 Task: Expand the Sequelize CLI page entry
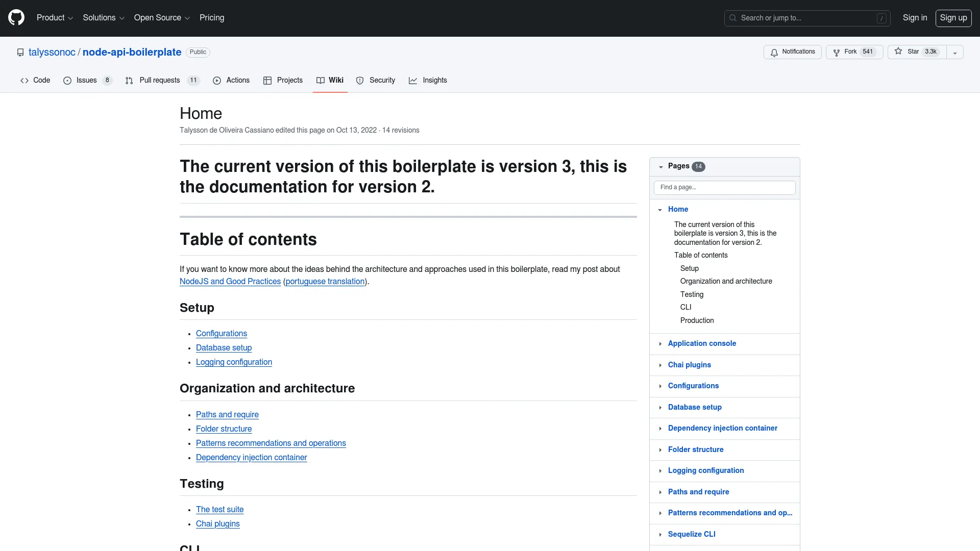660,535
